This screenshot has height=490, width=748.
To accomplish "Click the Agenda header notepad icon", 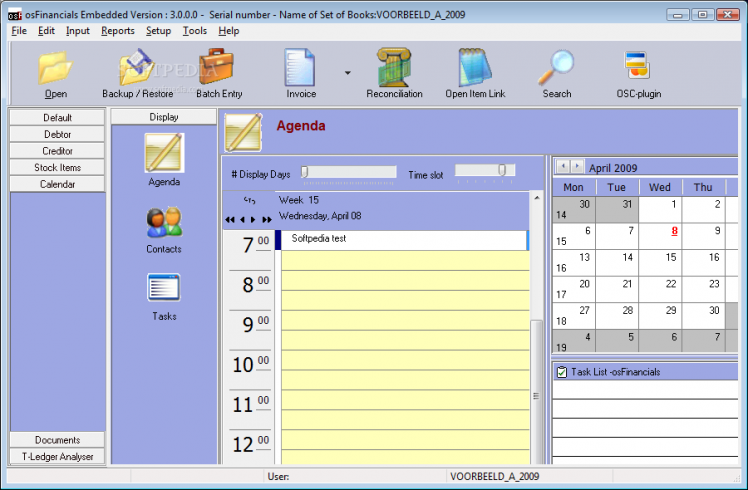I will click(x=243, y=132).
